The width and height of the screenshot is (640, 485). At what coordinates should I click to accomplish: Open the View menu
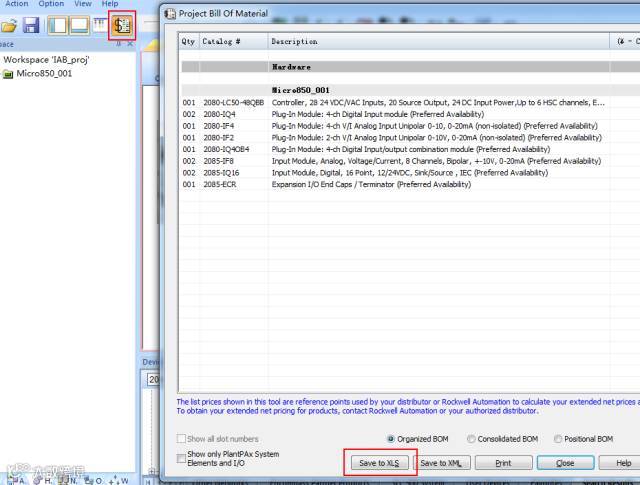pyautogui.click(x=83, y=4)
